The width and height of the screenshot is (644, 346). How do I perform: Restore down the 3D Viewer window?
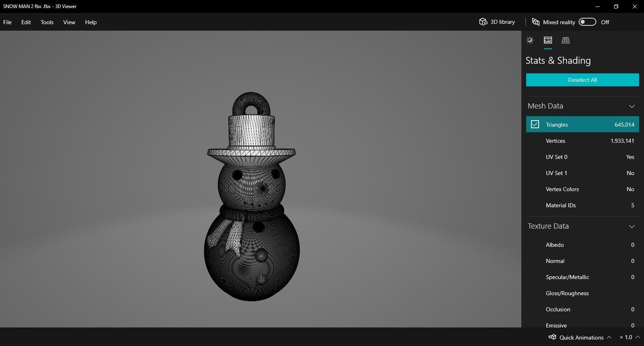[x=616, y=6]
